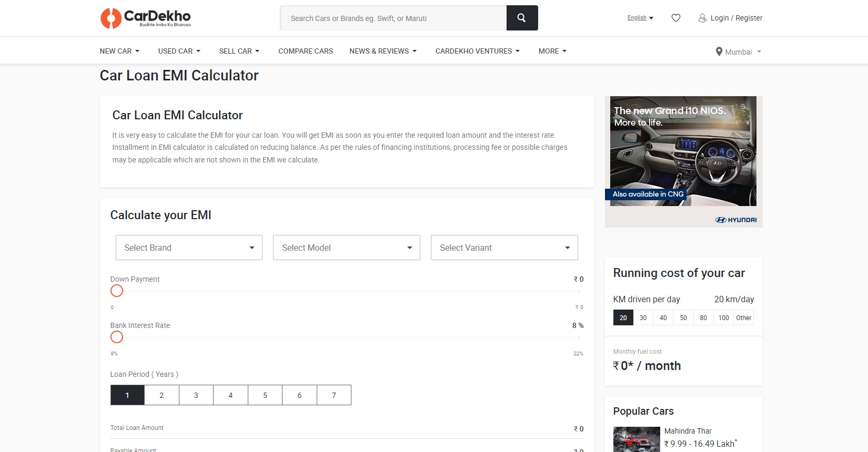Image resolution: width=868 pixels, height=452 pixels.
Task: Click the search cars input field
Action: pyautogui.click(x=393, y=18)
